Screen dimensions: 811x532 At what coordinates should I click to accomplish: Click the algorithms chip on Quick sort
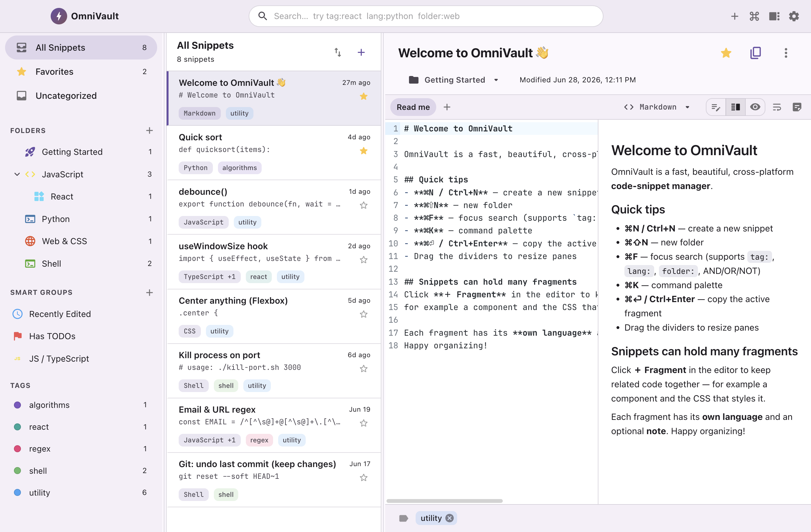239,168
